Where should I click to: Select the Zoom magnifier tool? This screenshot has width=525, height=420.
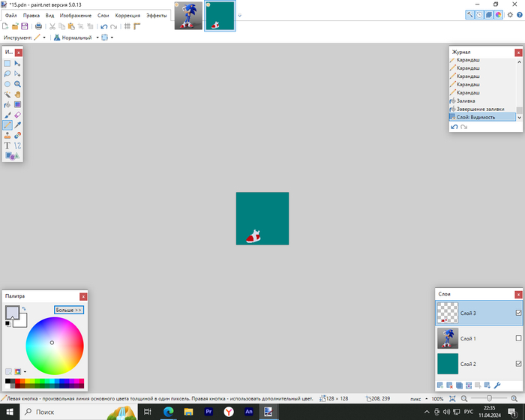17,84
